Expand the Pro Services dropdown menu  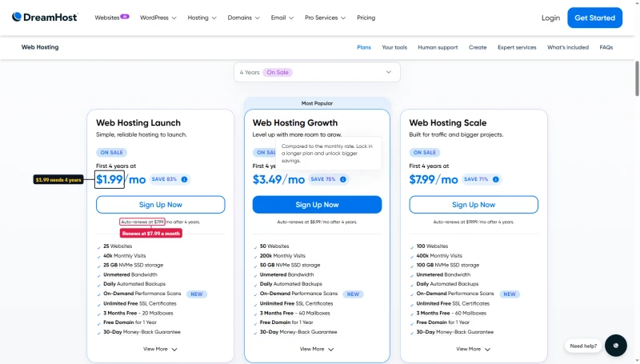pyautogui.click(x=325, y=18)
